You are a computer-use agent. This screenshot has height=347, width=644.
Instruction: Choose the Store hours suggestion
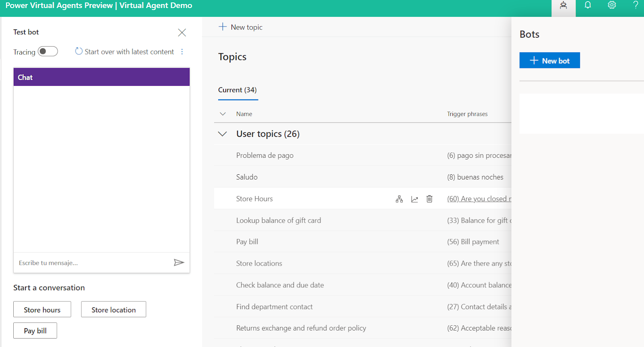42,310
